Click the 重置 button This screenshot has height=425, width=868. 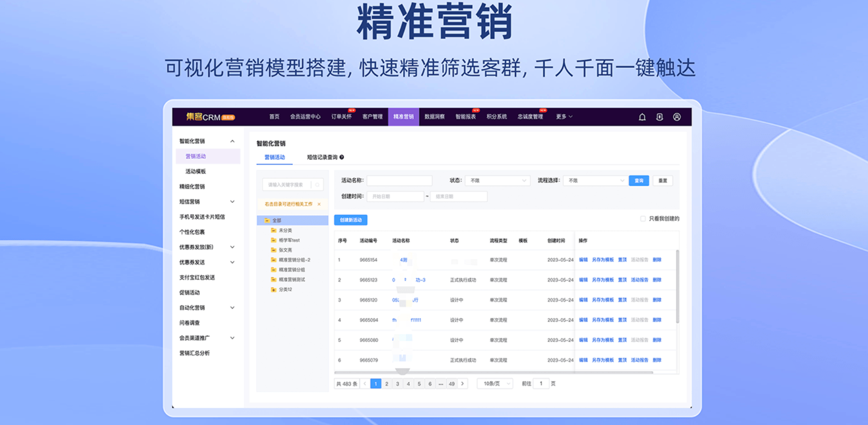662,181
